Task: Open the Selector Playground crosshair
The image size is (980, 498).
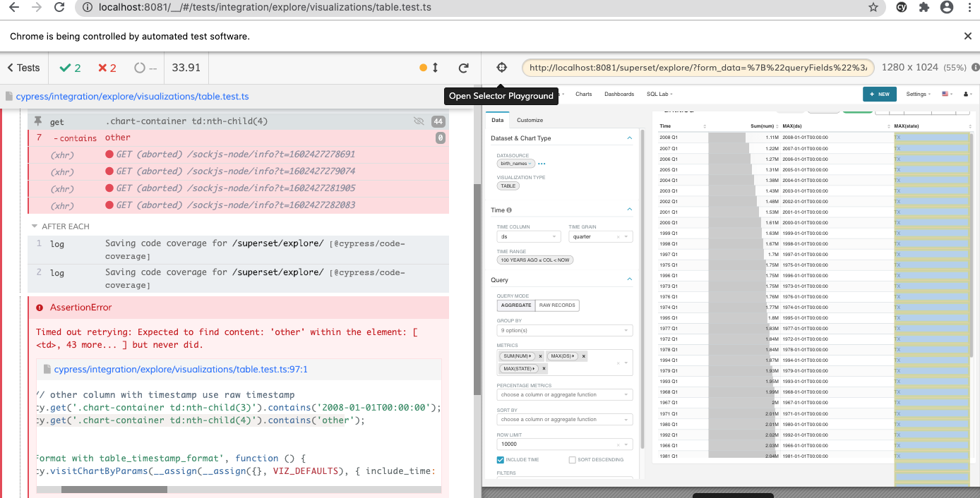Action: pos(501,68)
